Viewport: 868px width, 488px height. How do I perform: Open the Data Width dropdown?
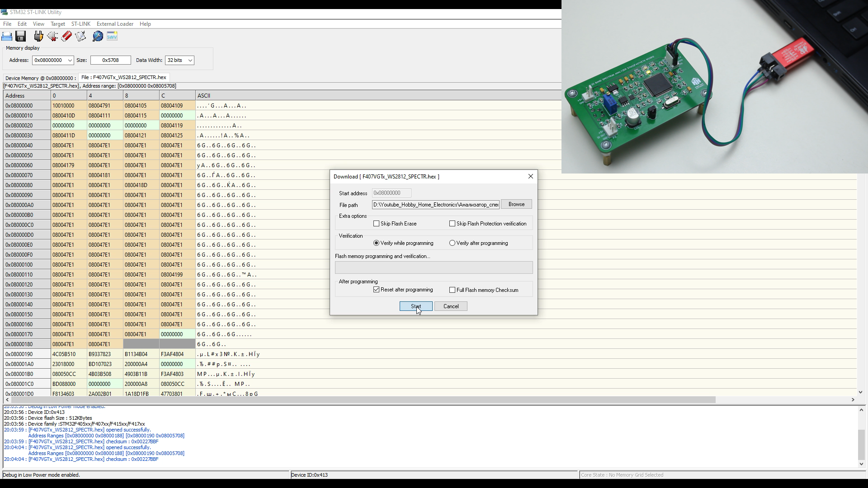tap(190, 60)
